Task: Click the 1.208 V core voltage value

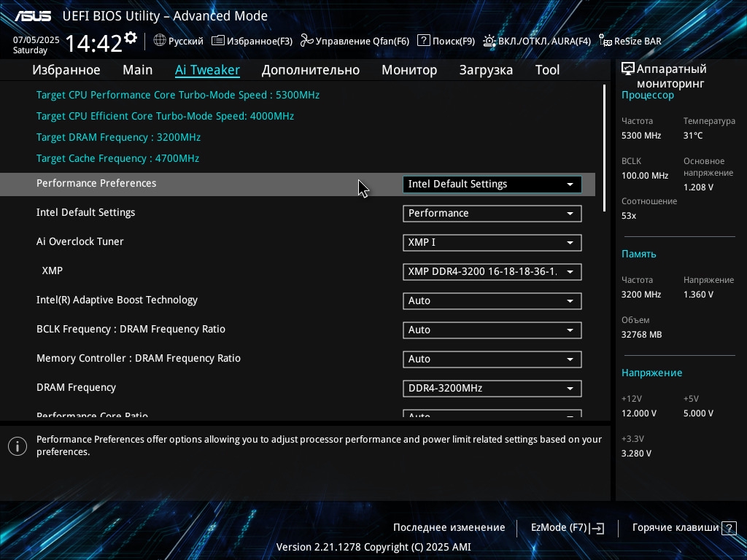Action: (698, 187)
